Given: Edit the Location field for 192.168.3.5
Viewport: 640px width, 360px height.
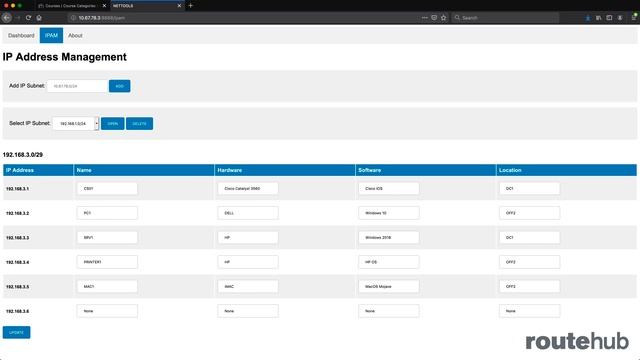Looking at the screenshot, I should coord(529,287).
